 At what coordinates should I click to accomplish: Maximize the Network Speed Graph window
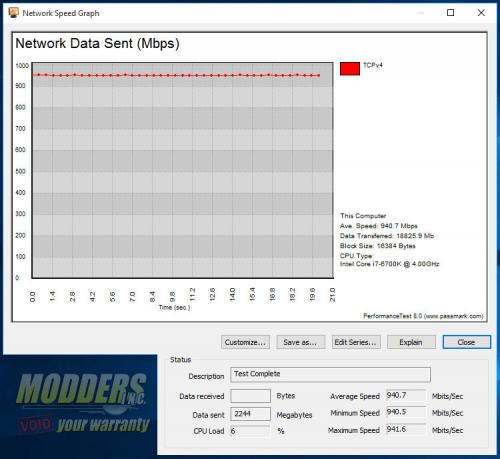coord(450,13)
